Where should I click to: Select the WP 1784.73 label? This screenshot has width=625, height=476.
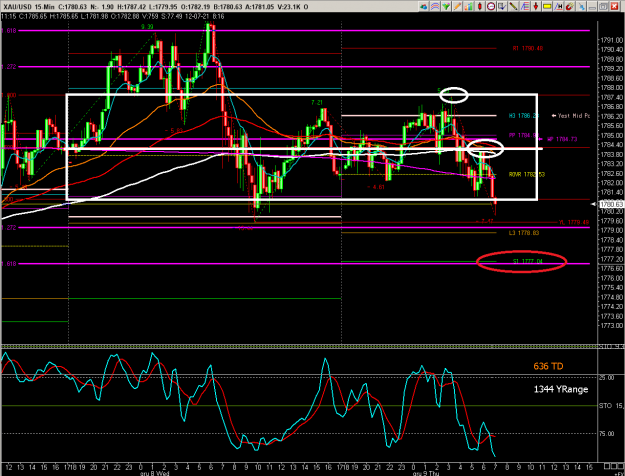(x=562, y=139)
